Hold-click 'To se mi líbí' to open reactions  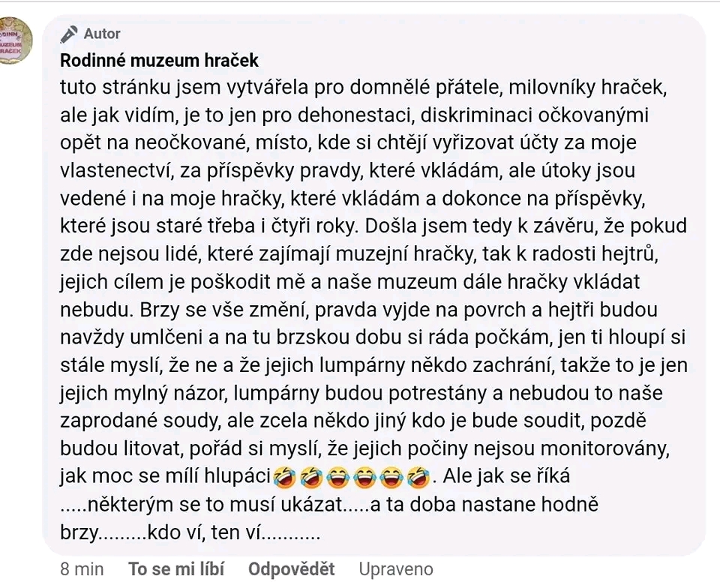(x=175, y=568)
